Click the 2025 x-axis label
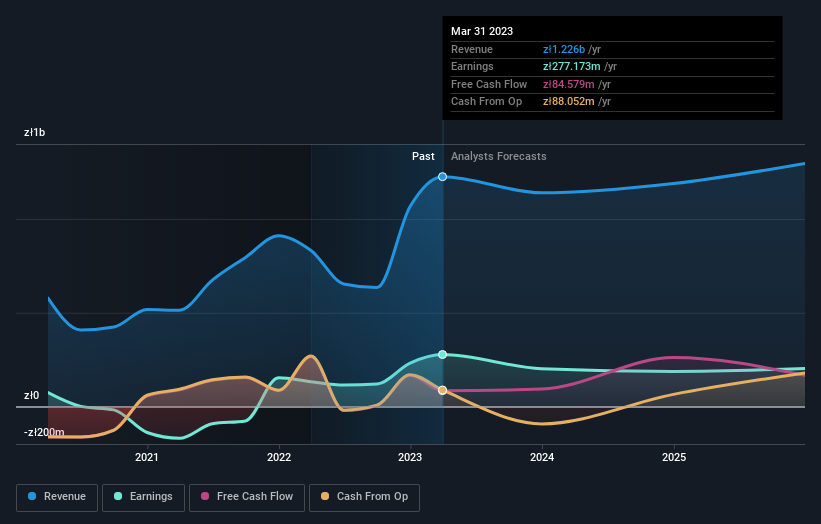The image size is (821, 524). point(674,458)
